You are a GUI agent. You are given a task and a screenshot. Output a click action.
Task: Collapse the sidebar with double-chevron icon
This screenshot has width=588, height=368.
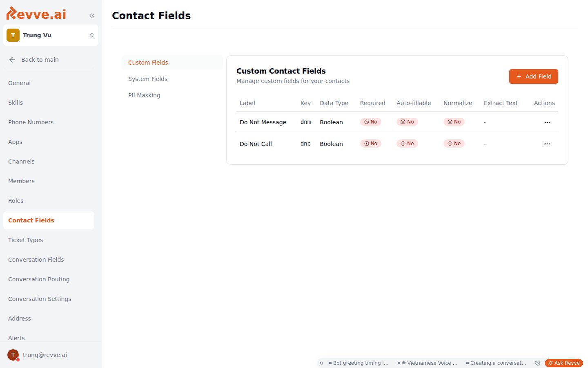tap(92, 16)
